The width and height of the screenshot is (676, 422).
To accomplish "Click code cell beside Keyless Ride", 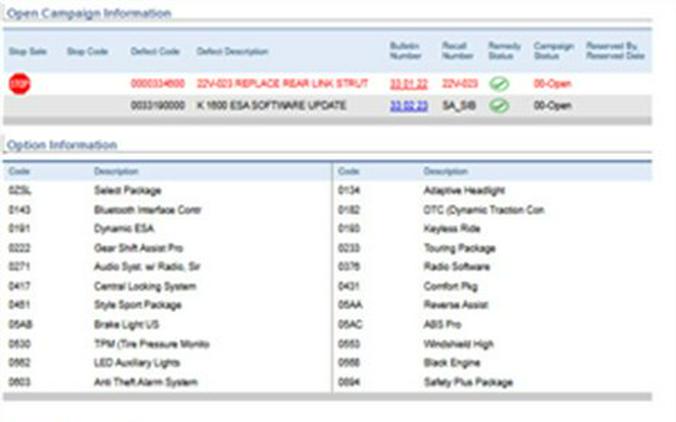I will click(349, 228).
